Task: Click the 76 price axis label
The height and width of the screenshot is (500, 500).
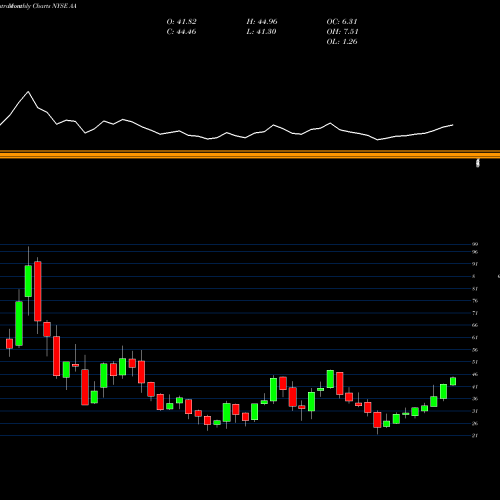Action: coord(475,301)
